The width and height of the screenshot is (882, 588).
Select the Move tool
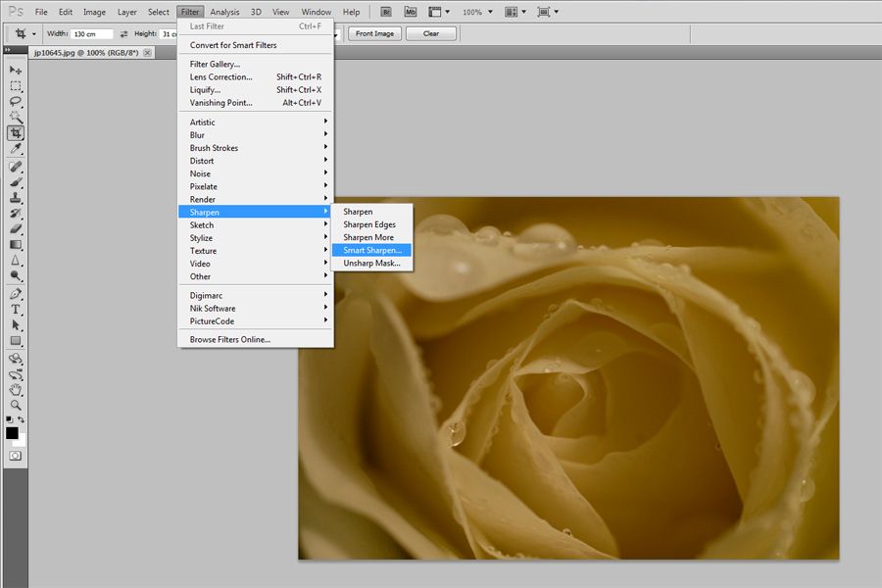coord(15,71)
